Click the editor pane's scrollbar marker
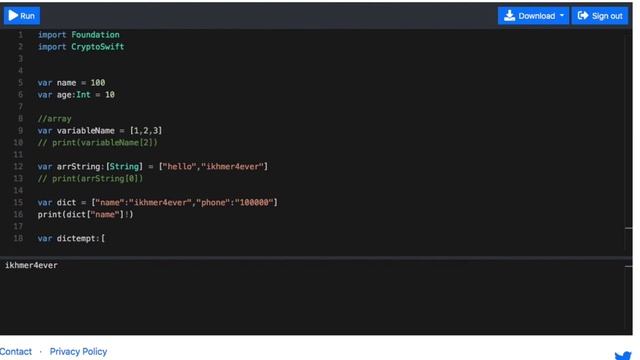640x360 pixels. (629, 228)
